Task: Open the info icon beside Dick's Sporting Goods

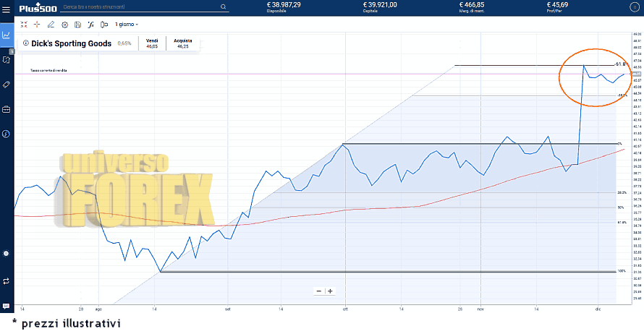Action: coord(26,43)
